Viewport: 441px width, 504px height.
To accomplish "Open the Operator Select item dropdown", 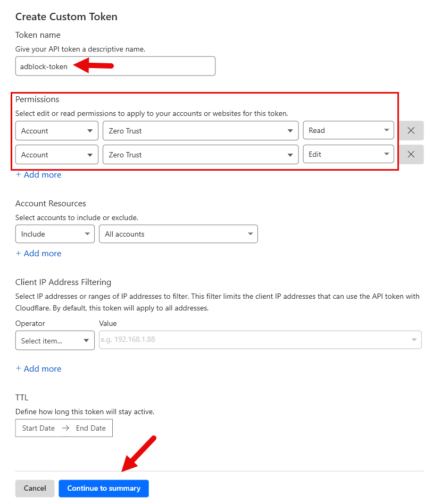I will tap(55, 341).
